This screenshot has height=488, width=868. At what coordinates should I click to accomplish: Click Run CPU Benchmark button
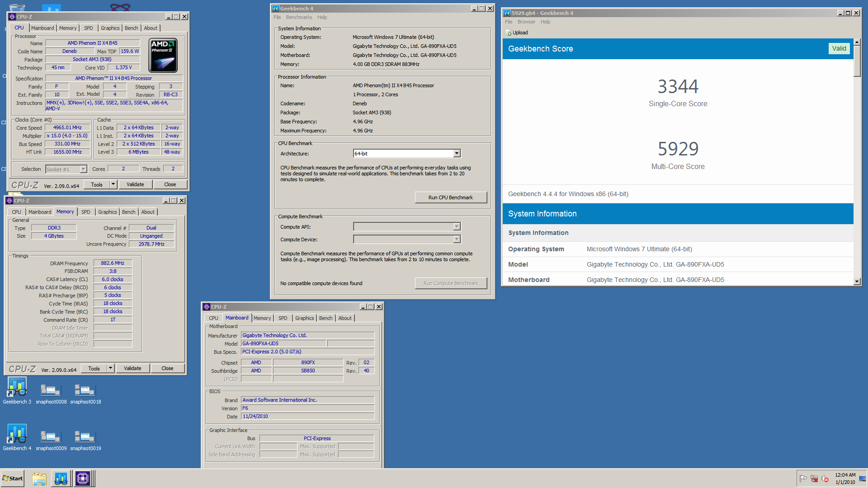click(451, 197)
